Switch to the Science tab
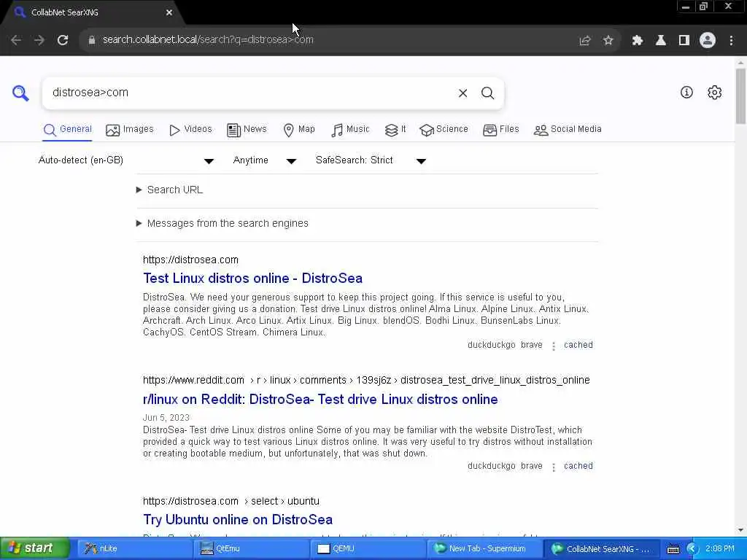The image size is (747, 560). 444,130
